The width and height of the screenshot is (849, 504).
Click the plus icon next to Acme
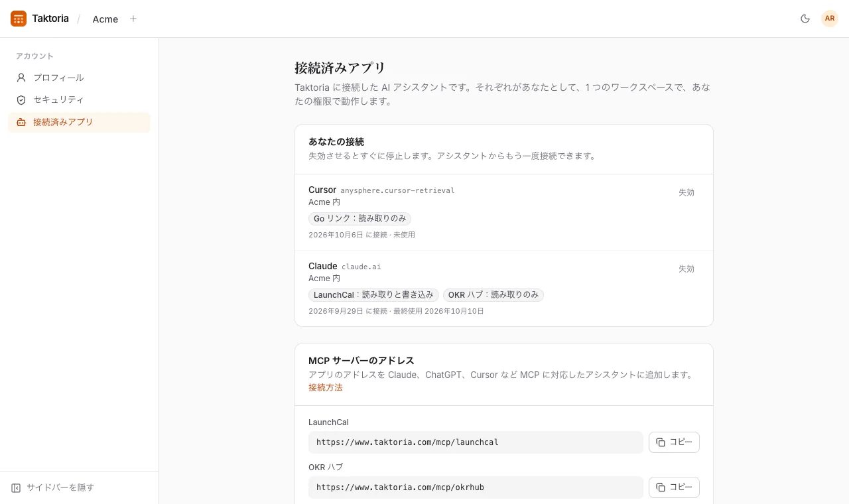(x=133, y=19)
